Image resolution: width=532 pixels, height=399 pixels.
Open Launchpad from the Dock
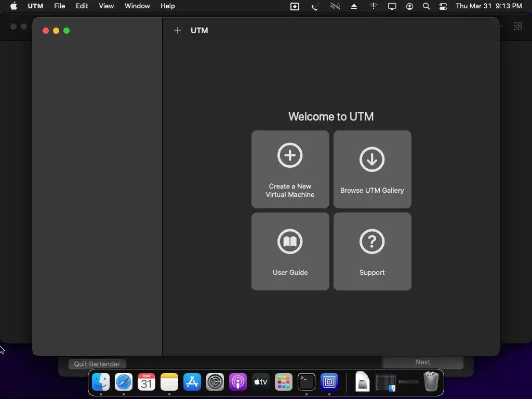283,382
